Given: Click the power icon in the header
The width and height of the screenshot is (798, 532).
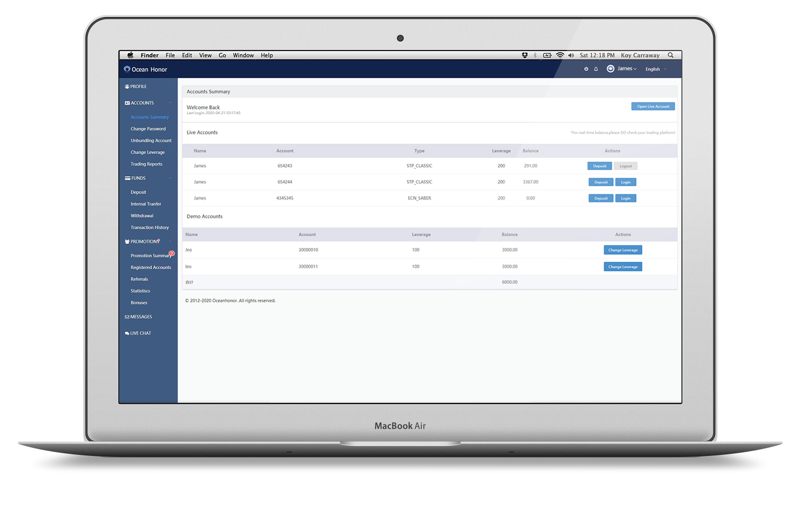Looking at the screenshot, I should click(x=586, y=69).
